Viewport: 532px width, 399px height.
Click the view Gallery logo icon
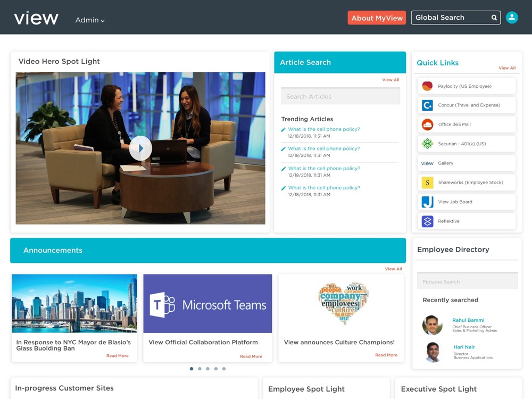pyautogui.click(x=427, y=163)
